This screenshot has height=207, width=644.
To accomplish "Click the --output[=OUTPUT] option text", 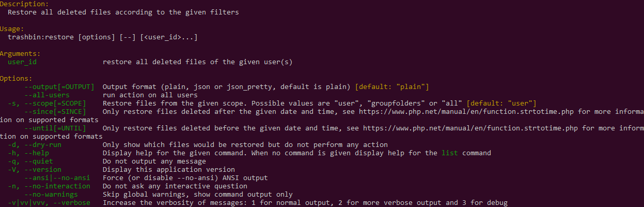I will (59, 87).
